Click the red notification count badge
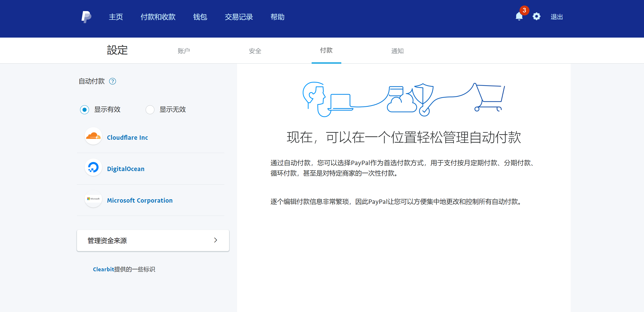 pyautogui.click(x=524, y=10)
